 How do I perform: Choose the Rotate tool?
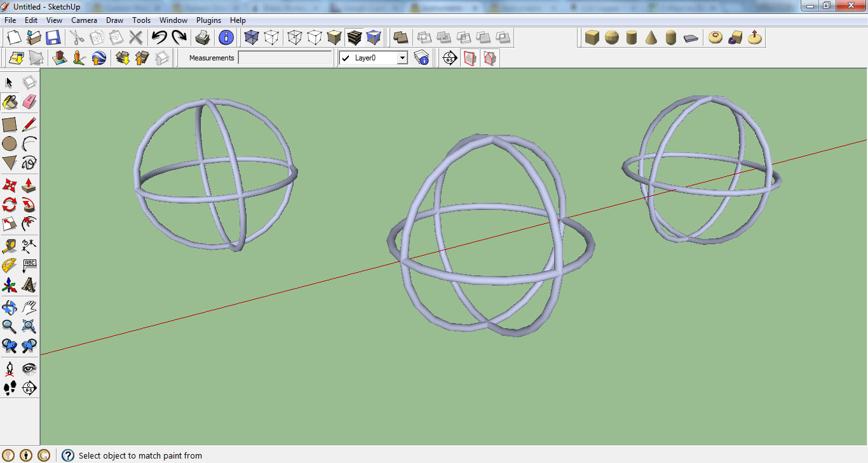coord(10,205)
